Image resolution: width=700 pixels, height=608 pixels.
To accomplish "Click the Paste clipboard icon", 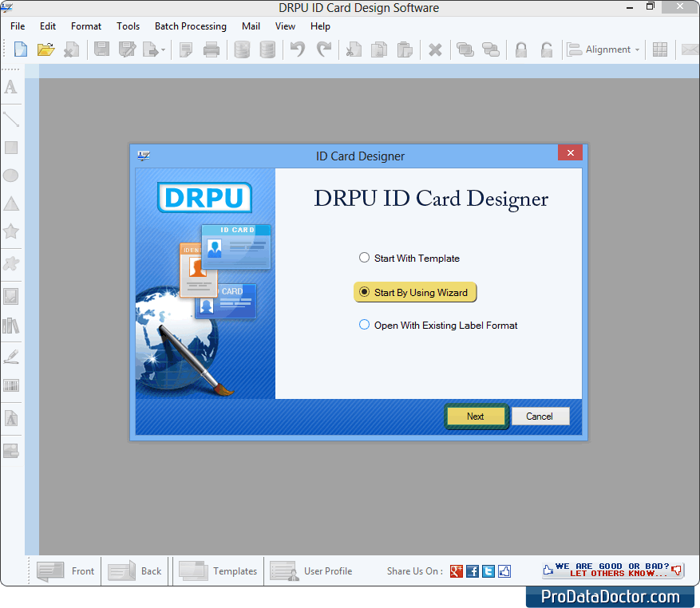I will tap(405, 49).
